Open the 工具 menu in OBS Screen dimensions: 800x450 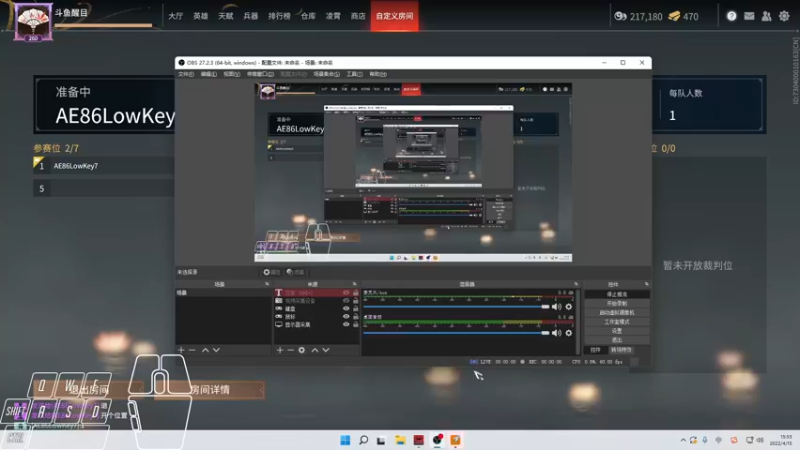coord(355,74)
